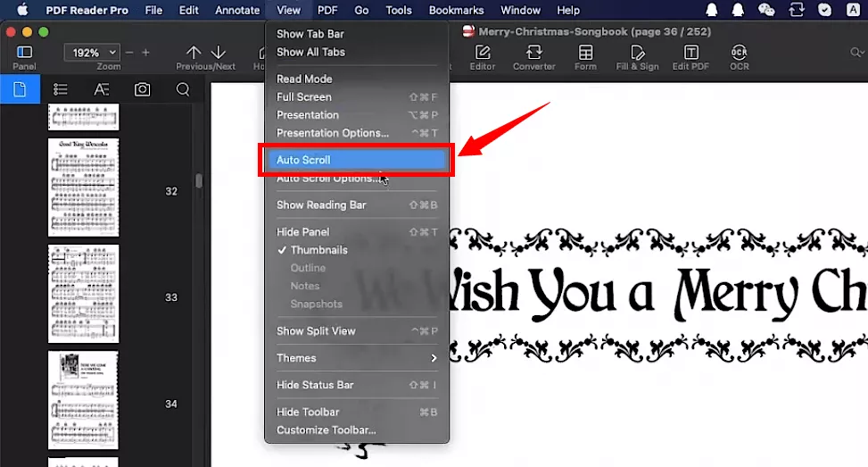
Task: Open the Editor tool
Action: click(x=483, y=58)
